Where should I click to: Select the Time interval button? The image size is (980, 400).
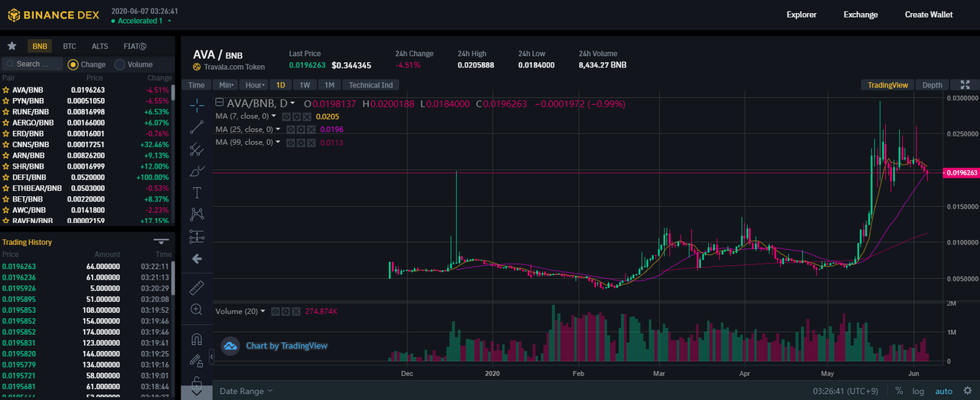(x=197, y=85)
